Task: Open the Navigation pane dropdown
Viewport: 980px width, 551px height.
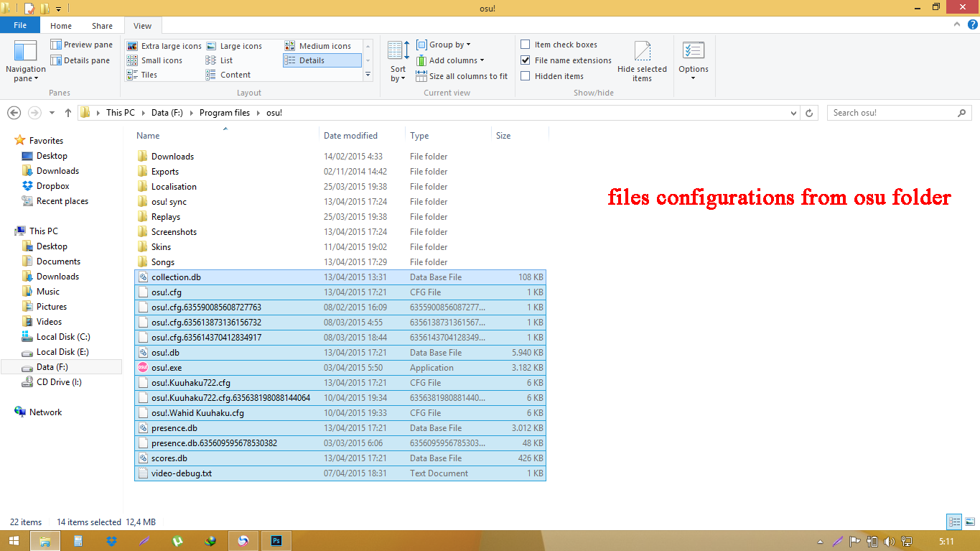Action: tap(25, 61)
